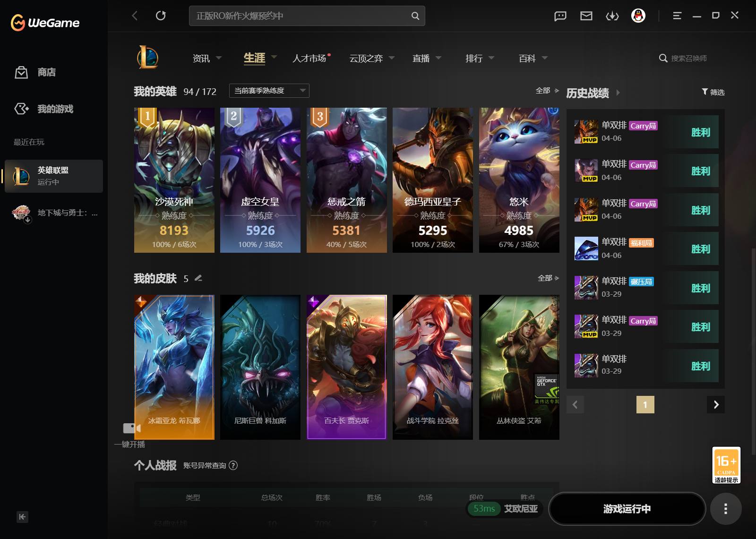This screenshot has height=539, width=756.
Task: Open first 04-06 Carry局 match record
Action: click(646, 132)
